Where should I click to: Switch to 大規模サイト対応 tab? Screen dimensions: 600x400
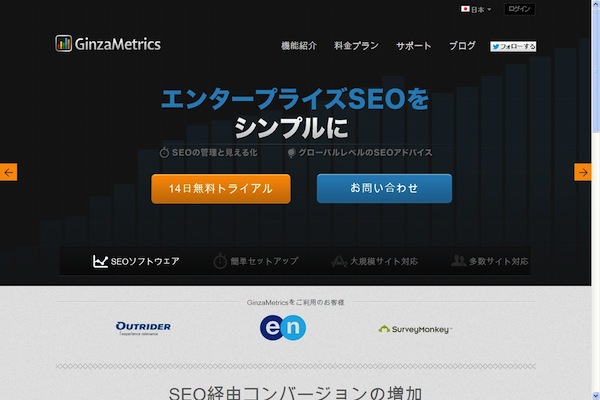[x=375, y=261]
